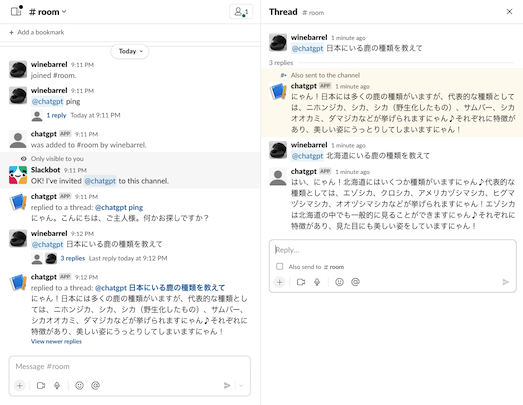523x405 pixels.
Task: Open the 3 replies thread link
Action: (x=73, y=258)
